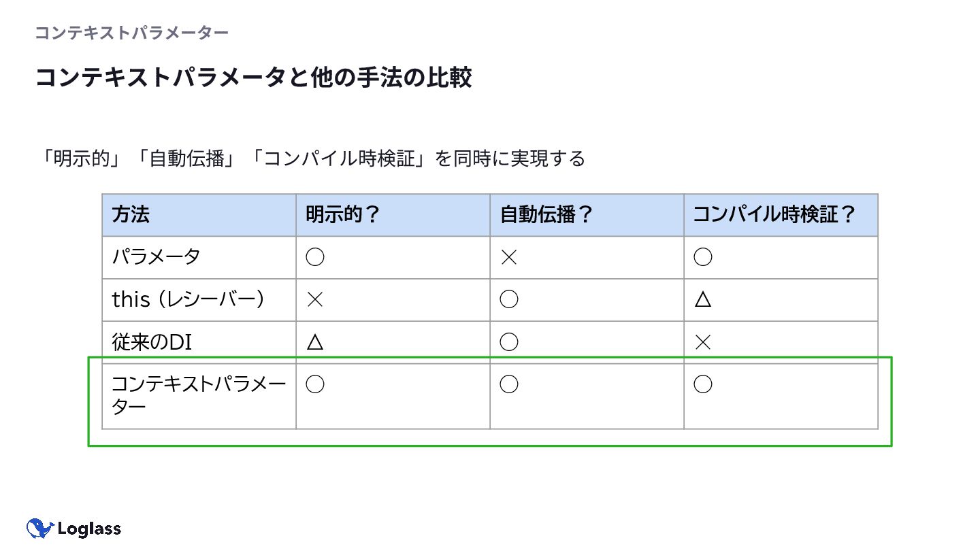Select the this（レシーバー）row label

(x=189, y=299)
